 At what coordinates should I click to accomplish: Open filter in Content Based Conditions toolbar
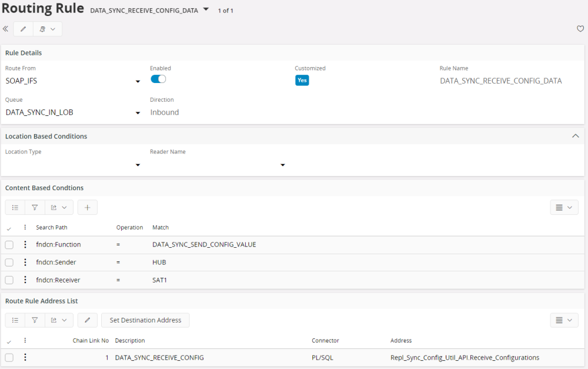pyautogui.click(x=35, y=207)
